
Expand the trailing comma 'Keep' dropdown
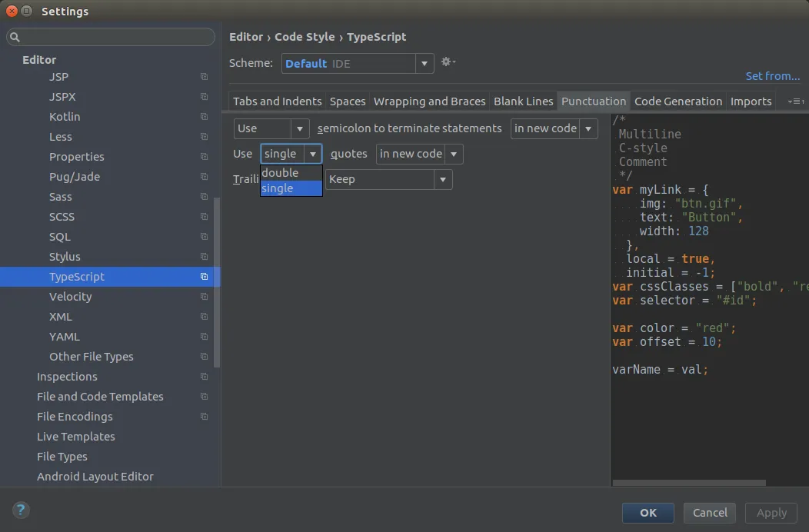coord(388,179)
